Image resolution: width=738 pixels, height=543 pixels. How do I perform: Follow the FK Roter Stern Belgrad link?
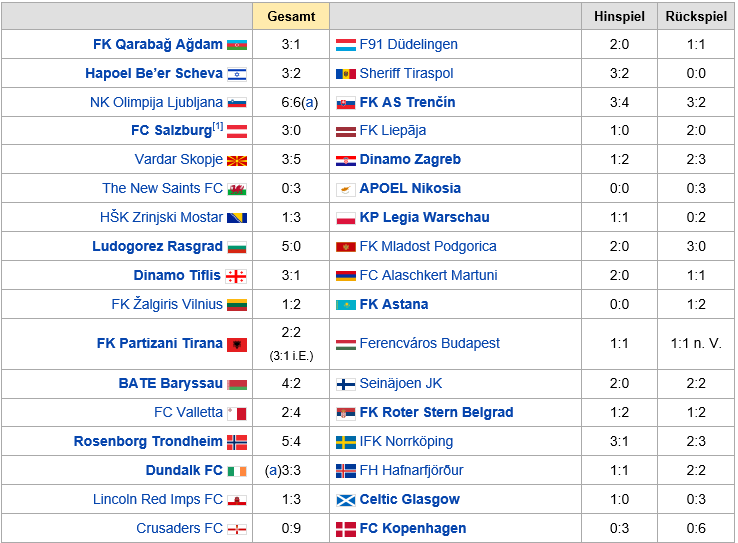pyautogui.click(x=436, y=412)
